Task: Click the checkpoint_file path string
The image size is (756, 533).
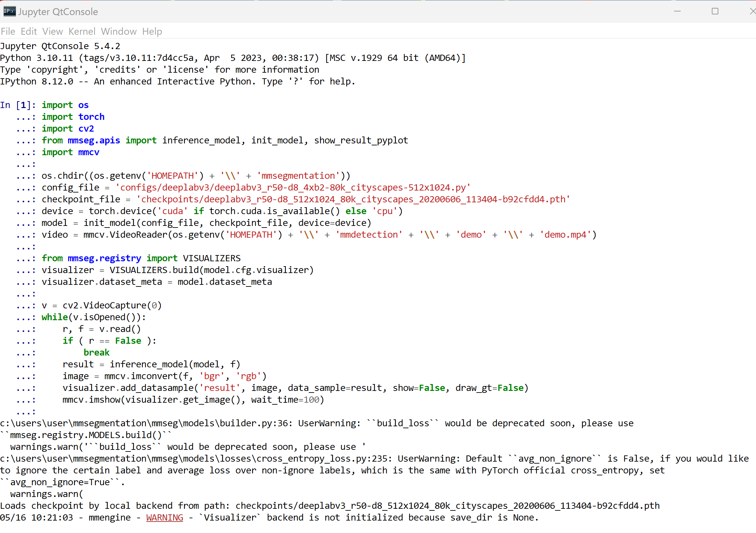Action: pos(353,199)
